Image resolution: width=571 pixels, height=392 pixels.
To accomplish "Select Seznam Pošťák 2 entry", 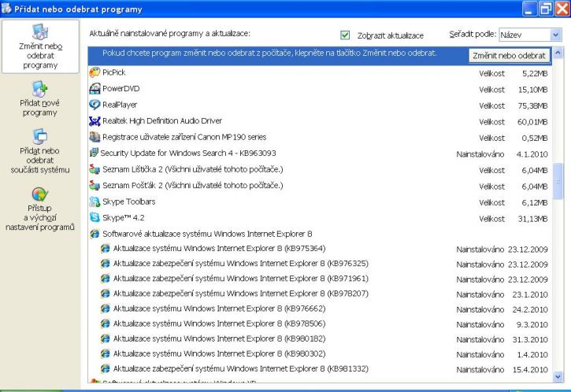I will (320, 185).
